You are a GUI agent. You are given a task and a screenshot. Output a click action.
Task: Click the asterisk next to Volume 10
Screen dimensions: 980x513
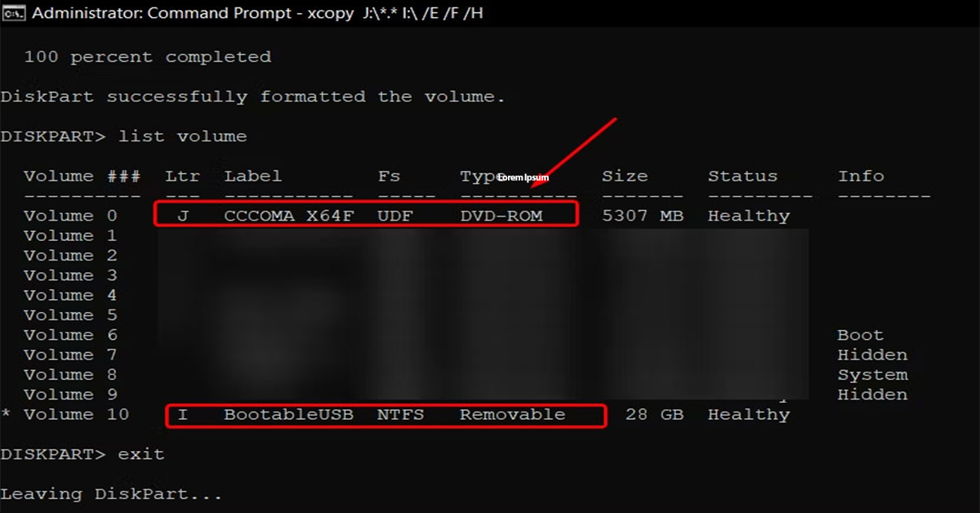pos(8,414)
